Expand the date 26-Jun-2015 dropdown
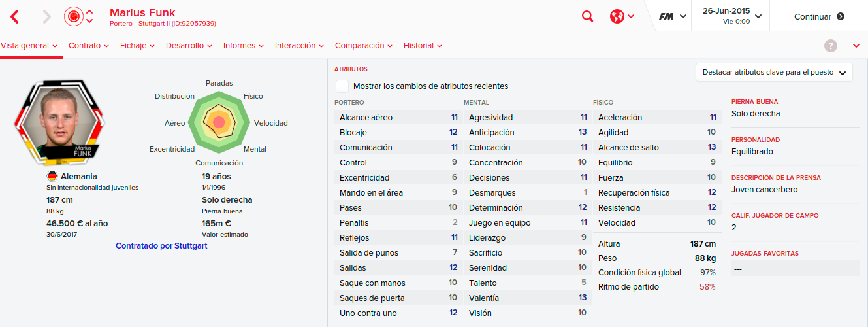Screen dimensions: 868x327 coord(730,16)
